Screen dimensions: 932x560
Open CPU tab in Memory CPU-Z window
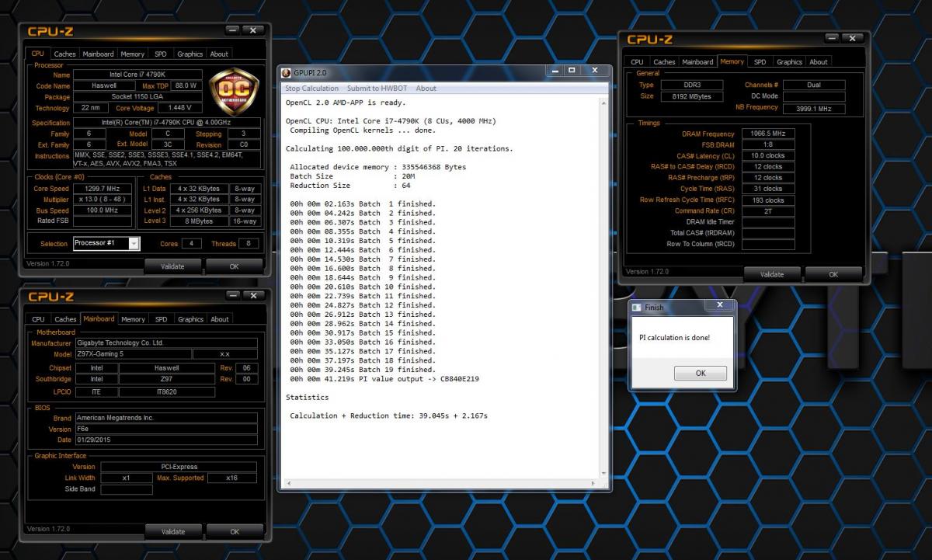coord(637,62)
